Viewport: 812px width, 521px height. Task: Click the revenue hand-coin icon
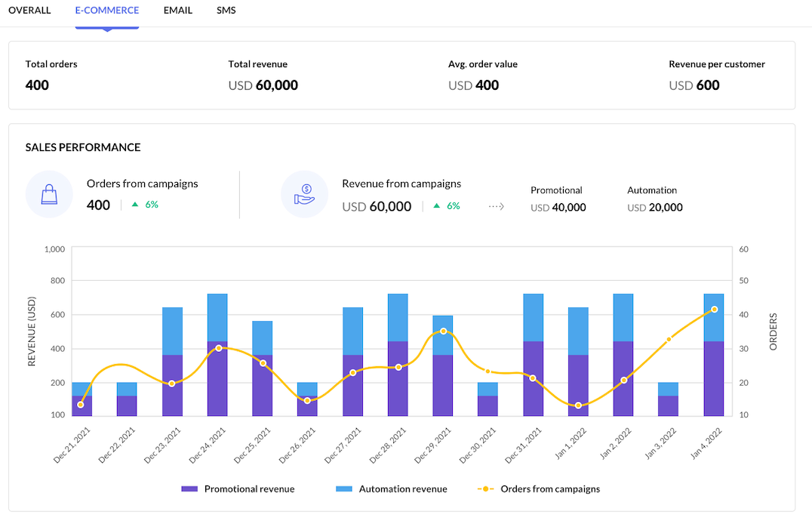pyautogui.click(x=305, y=194)
